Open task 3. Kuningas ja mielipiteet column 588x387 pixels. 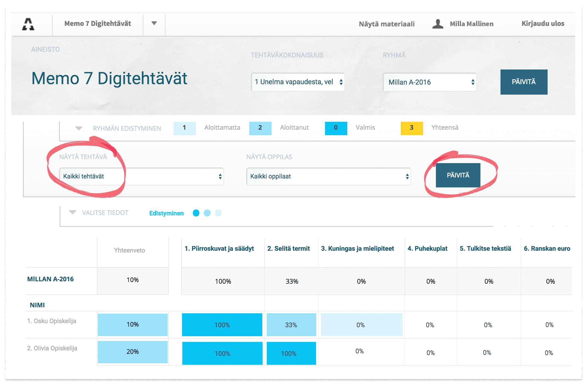click(x=358, y=249)
